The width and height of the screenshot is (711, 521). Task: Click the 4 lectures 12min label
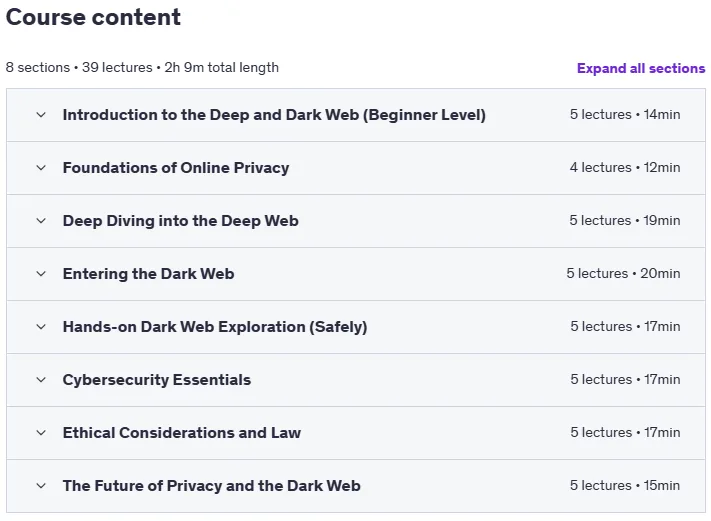coord(625,167)
